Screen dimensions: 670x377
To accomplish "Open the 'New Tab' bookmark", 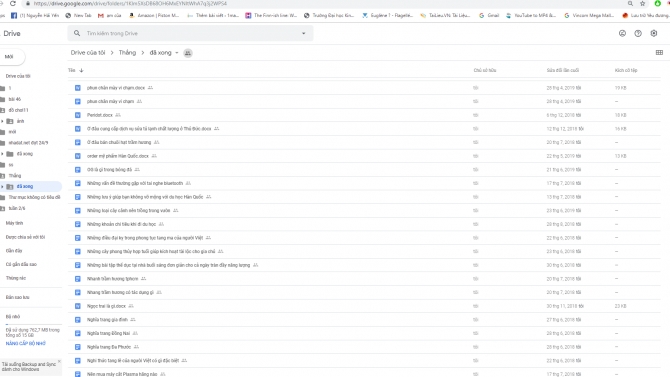I will [78, 15].
